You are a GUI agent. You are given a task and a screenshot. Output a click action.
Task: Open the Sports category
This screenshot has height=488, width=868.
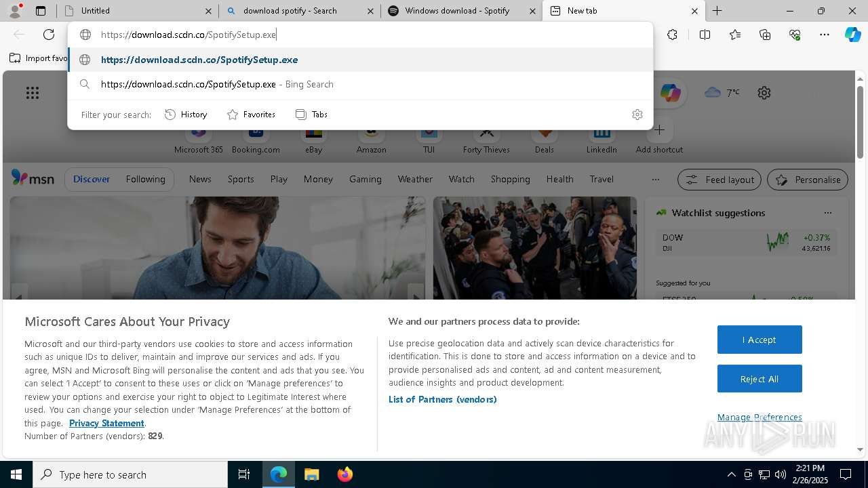[241, 180]
